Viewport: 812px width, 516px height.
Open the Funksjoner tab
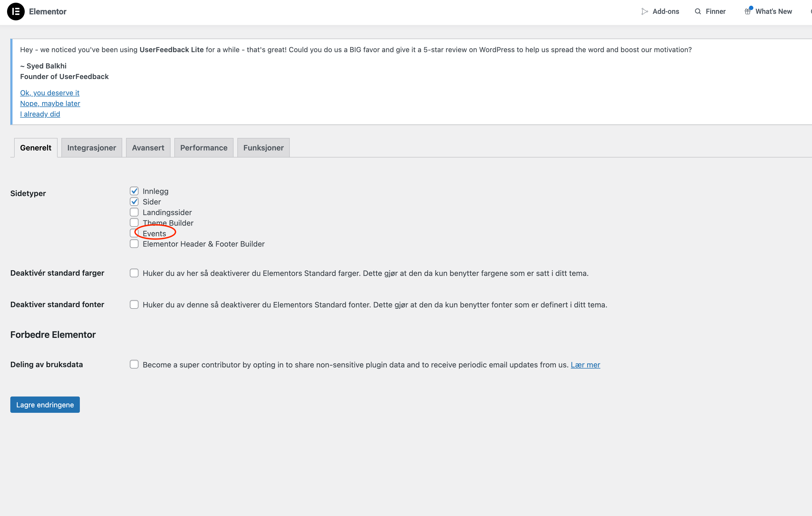pos(263,148)
